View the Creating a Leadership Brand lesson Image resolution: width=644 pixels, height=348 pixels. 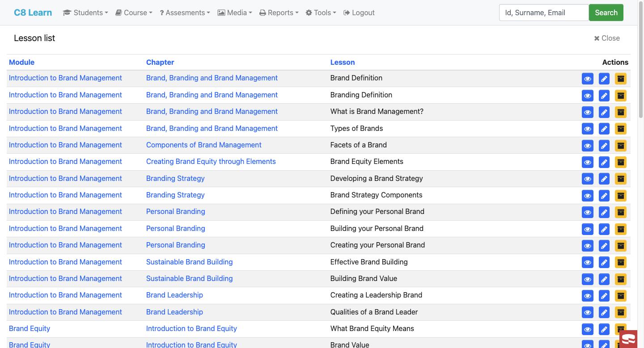(x=587, y=296)
